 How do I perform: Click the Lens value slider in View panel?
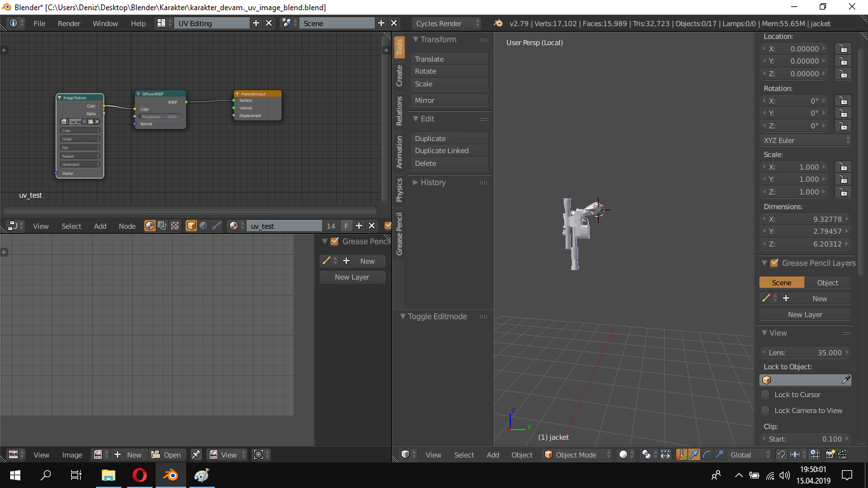coord(805,352)
